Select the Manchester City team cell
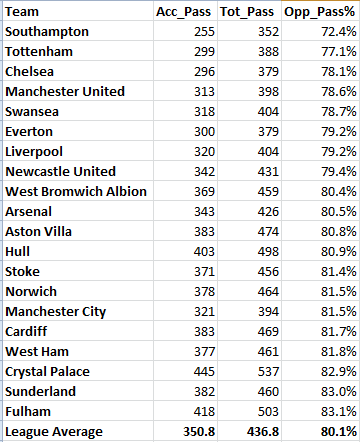Viewport: 360px width, 442px height. coord(78,312)
